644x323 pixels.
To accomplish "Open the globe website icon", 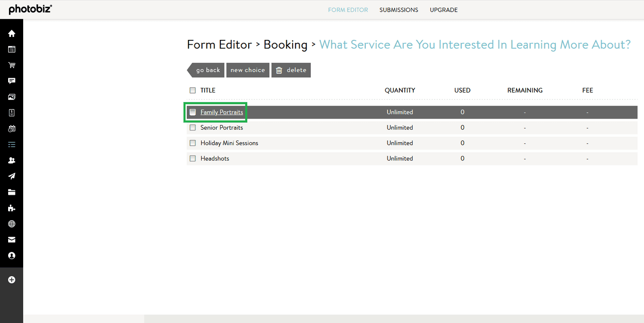I will (x=12, y=224).
